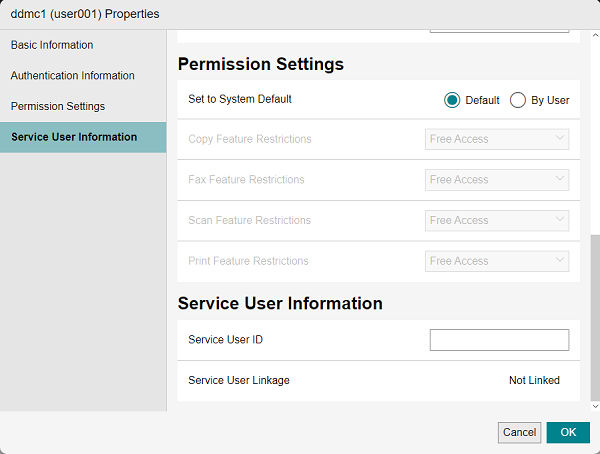This screenshot has height=454, width=600.
Task: Click the Copy Feature Restrictions label
Action: [x=250, y=139]
